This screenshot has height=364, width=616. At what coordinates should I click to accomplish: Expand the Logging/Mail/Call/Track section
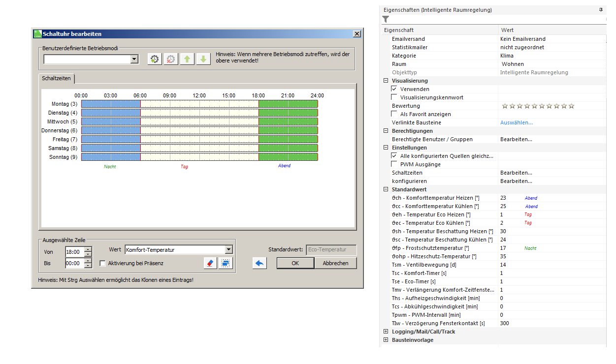pos(386,332)
